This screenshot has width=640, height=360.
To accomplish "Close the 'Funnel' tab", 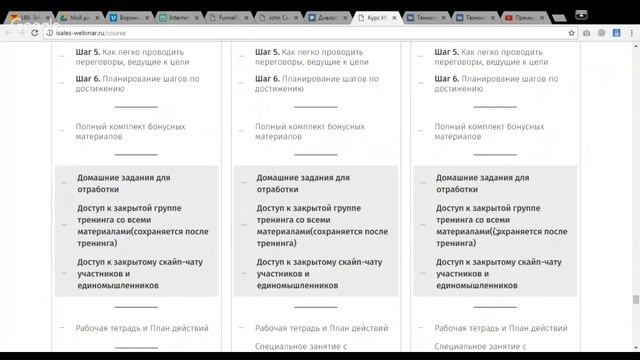I will [246, 18].
